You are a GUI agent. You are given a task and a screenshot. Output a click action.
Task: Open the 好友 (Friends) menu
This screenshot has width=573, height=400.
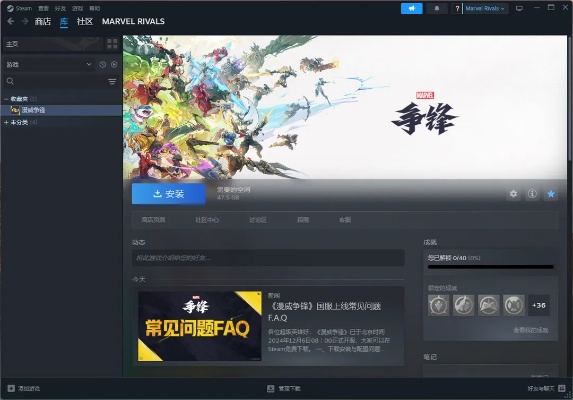tap(60, 8)
